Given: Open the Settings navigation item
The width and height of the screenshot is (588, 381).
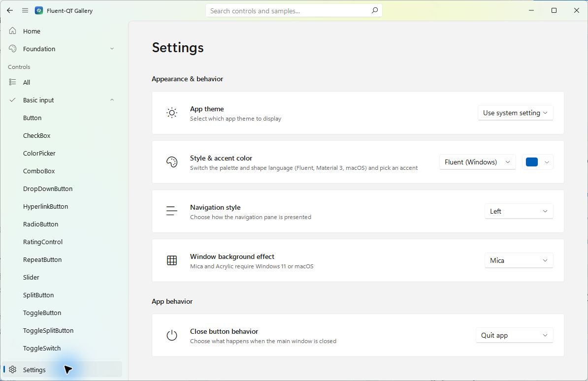Looking at the screenshot, I should (x=62, y=370).
